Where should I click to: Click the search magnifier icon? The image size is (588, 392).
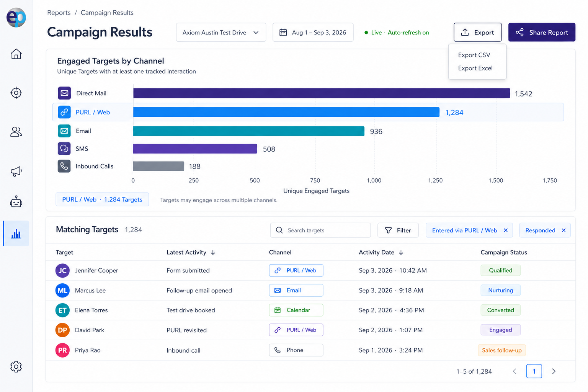(279, 230)
